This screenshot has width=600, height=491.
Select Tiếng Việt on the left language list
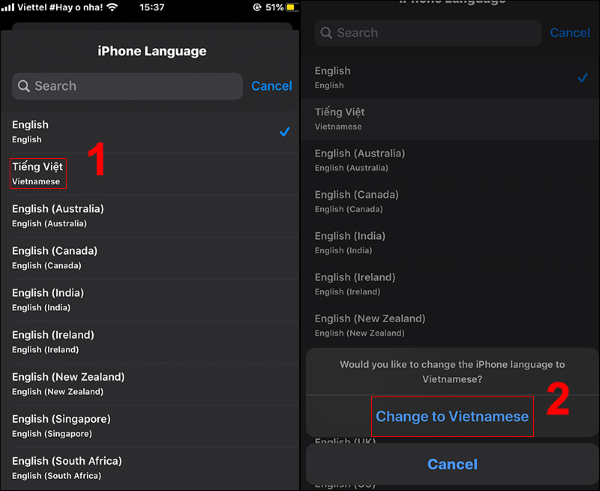pos(38,173)
